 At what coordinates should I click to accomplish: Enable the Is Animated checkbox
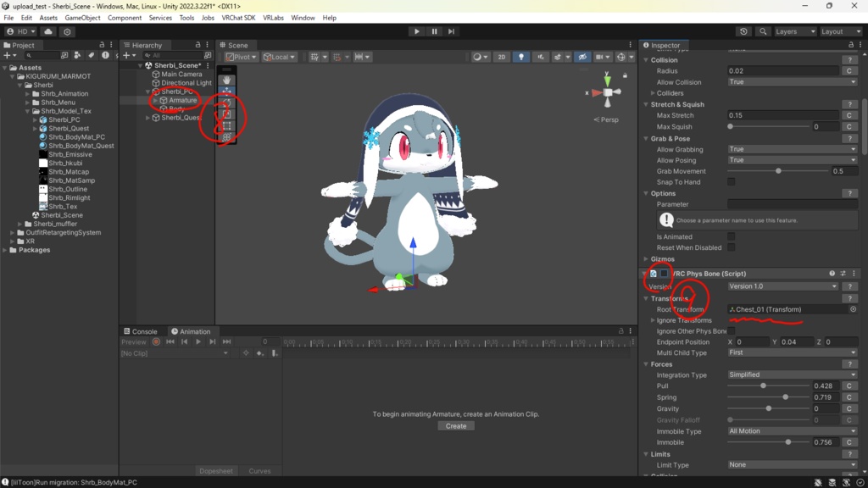point(732,237)
